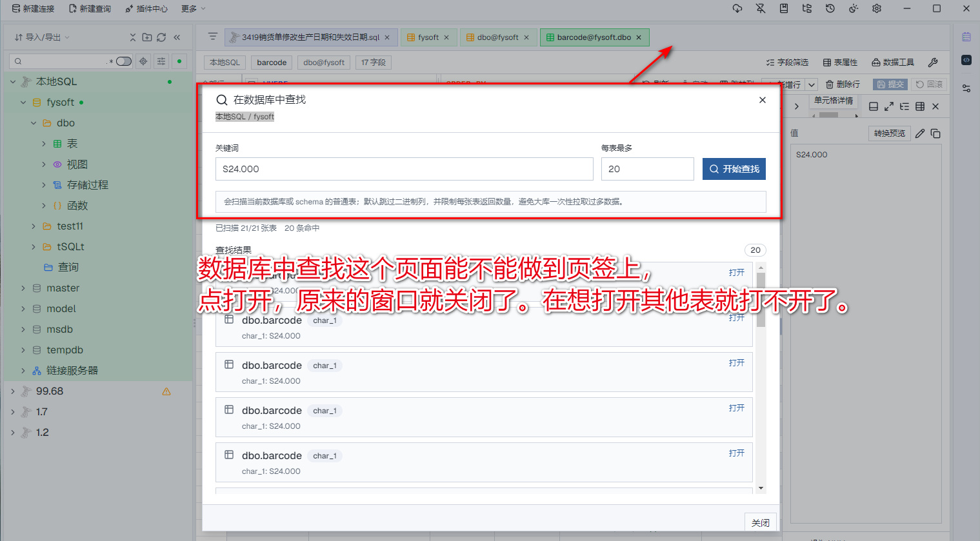The height and width of the screenshot is (541, 980).
Task: Click the 删除行 button
Action: 843,84
